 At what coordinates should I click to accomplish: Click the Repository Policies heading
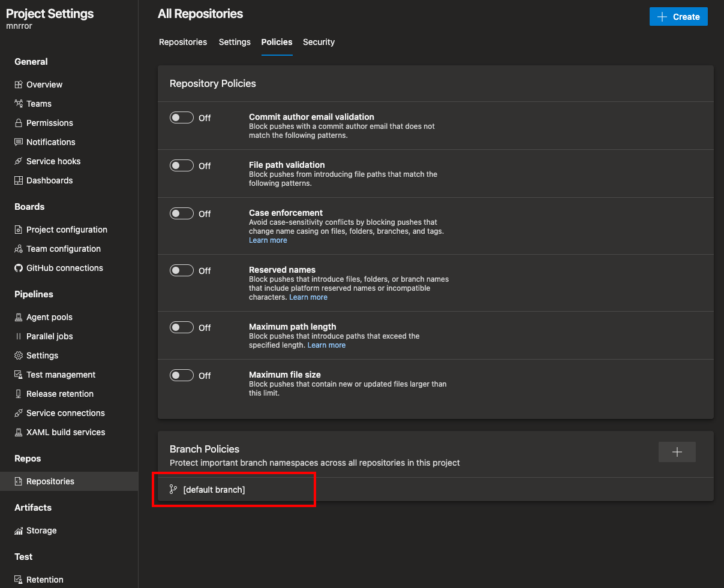(213, 83)
